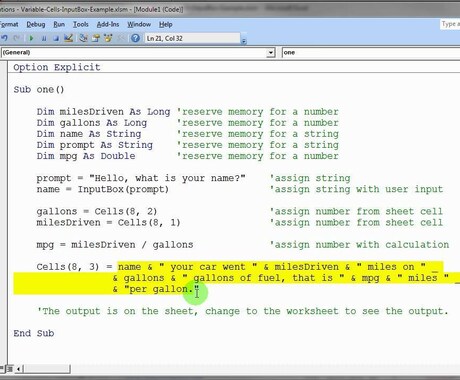460x380 pixels.
Task: Click 'Dim gallons As Long' declaration
Action: (92, 123)
